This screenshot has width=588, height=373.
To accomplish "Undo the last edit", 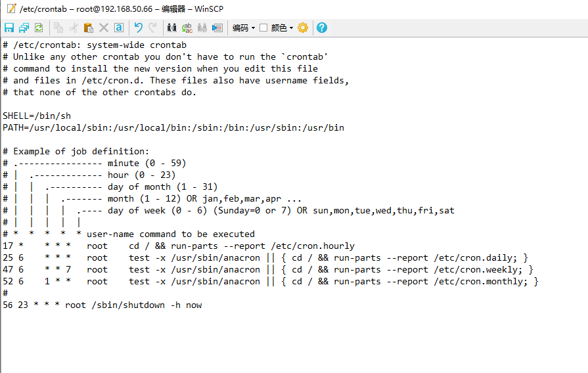I will (x=138, y=28).
